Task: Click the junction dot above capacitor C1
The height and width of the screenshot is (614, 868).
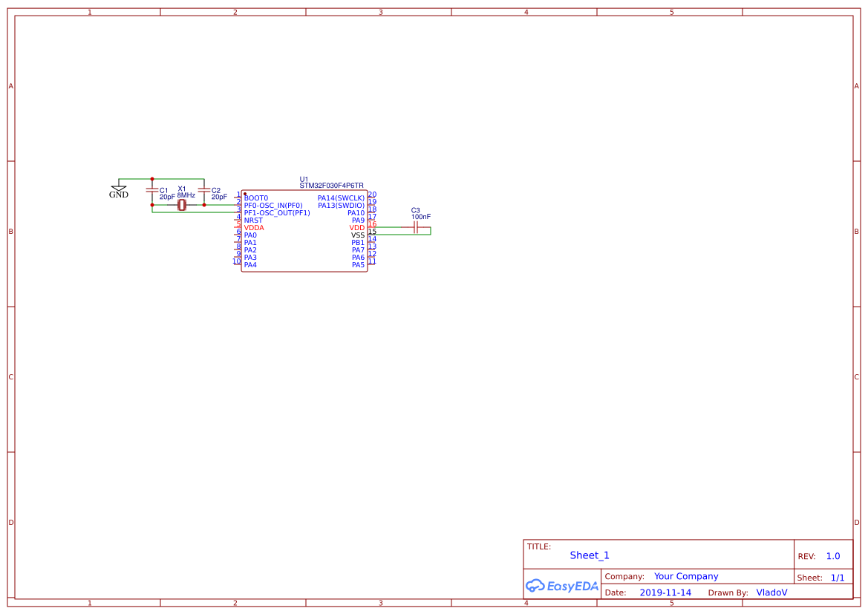Action: [x=152, y=178]
